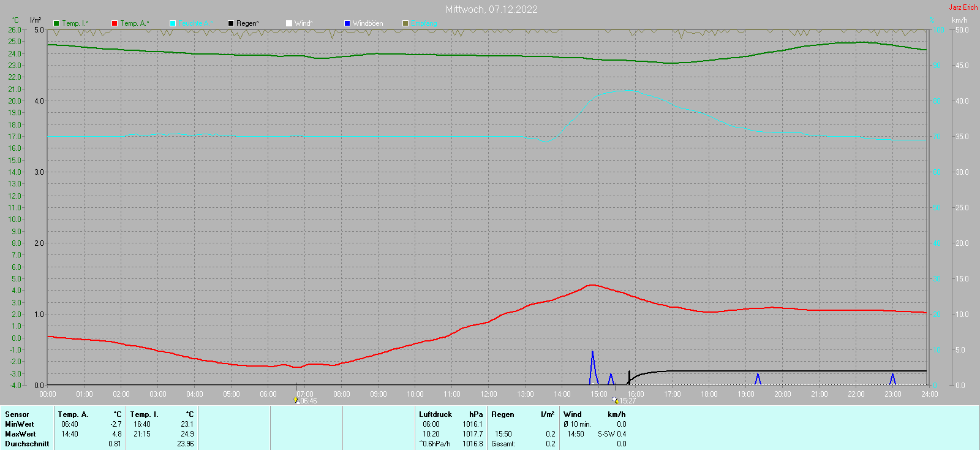Click the '14:40' maximum time cell
Viewport: 980px width, 450px height.
click(x=70, y=434)
